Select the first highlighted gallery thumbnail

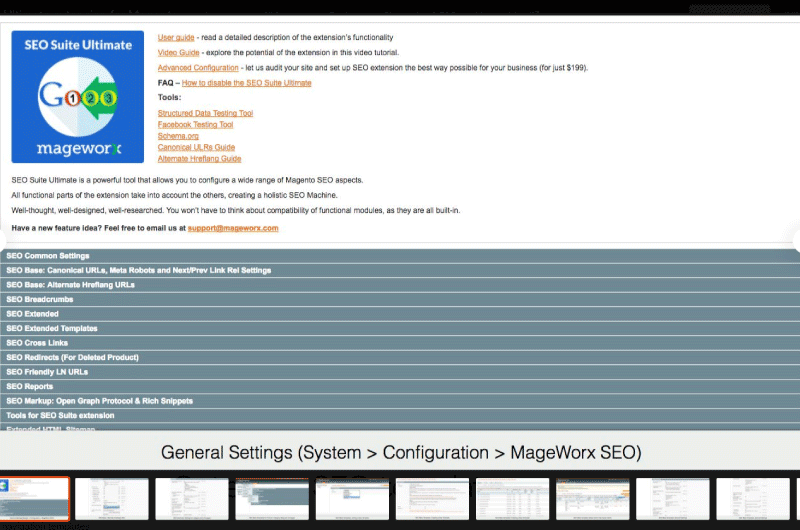34,499
